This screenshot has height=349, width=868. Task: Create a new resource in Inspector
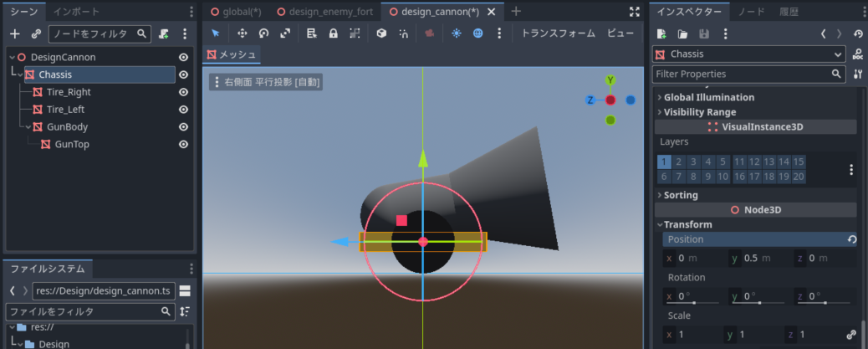point(661,33)
